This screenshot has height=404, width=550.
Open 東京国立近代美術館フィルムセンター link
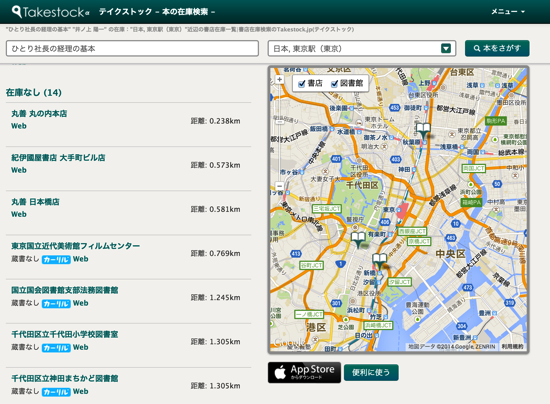coord(76,246)
